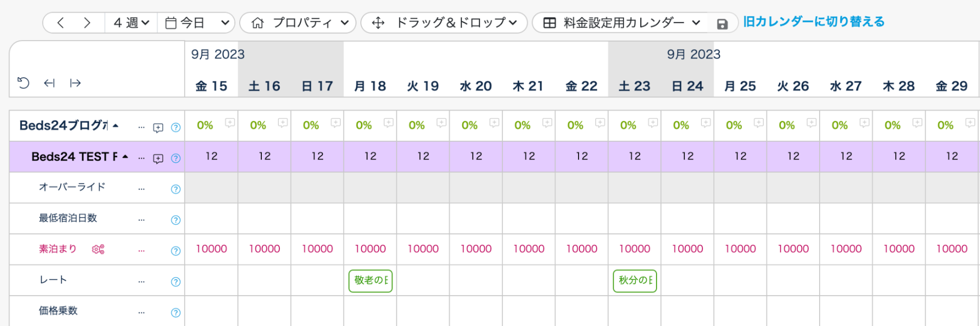Open the 4週 period dropdown

click(131, 23)
